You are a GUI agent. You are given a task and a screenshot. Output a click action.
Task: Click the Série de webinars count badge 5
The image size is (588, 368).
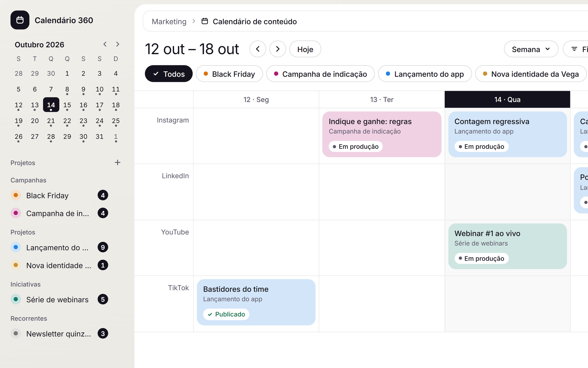(x=103, y=299)
